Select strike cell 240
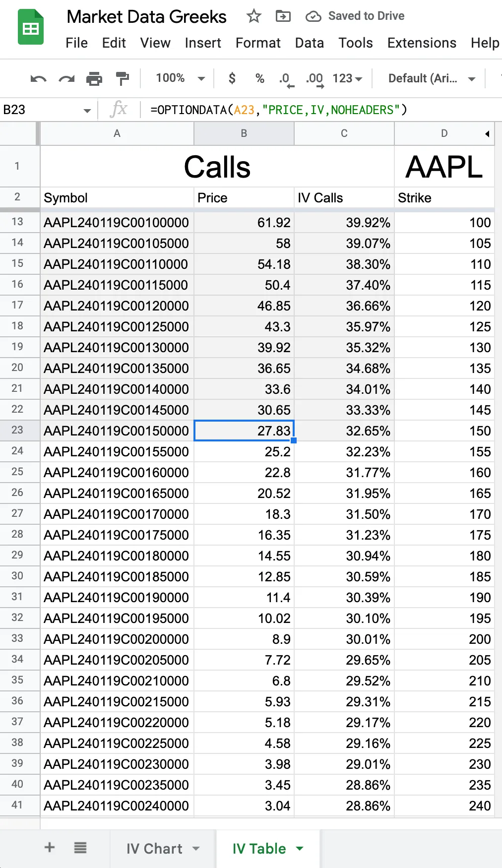The height and width of the screenshot is (868, 502). pos(444,806)
